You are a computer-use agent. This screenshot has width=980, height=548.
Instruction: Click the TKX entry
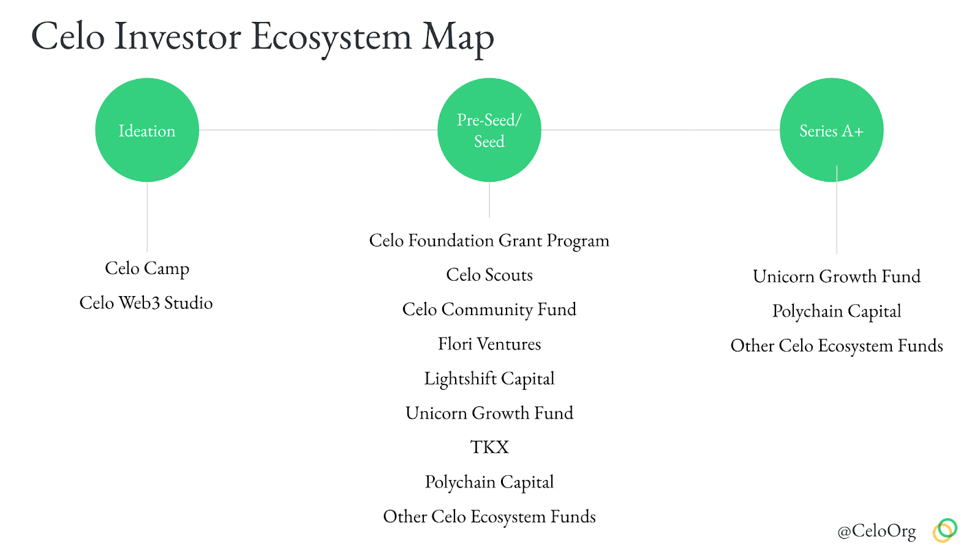point(489,447)
